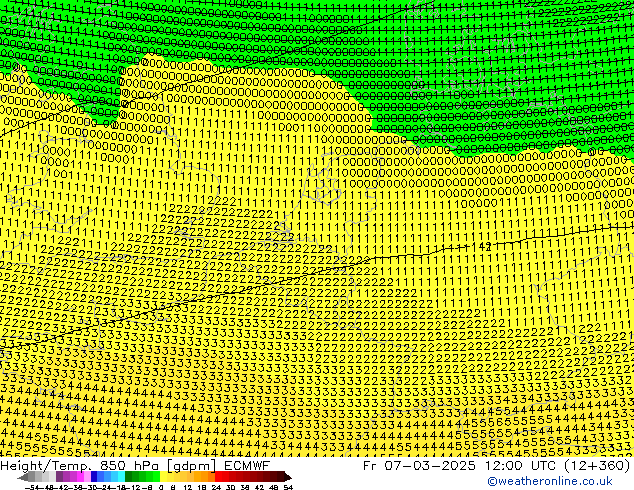
Task: Click the 'Height/Temp. 850 hPa [gdpm] ECMWF' title
Action: (135, 465)
